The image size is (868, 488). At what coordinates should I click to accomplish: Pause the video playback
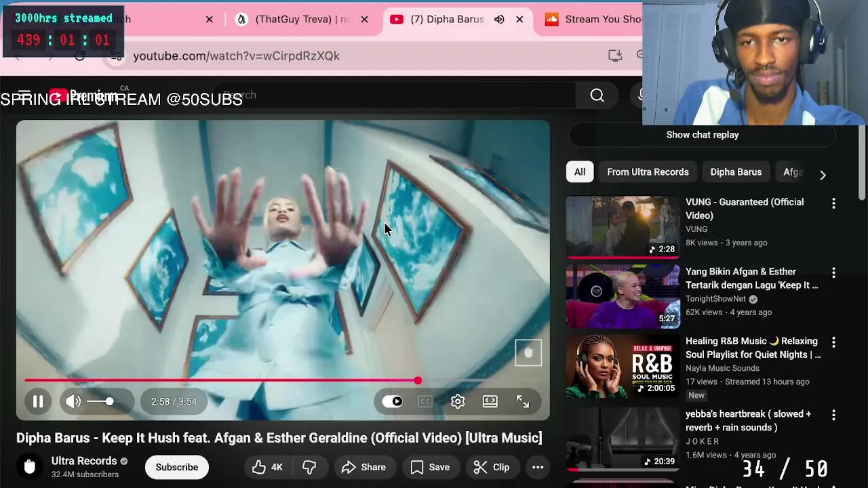click(38, 401)
